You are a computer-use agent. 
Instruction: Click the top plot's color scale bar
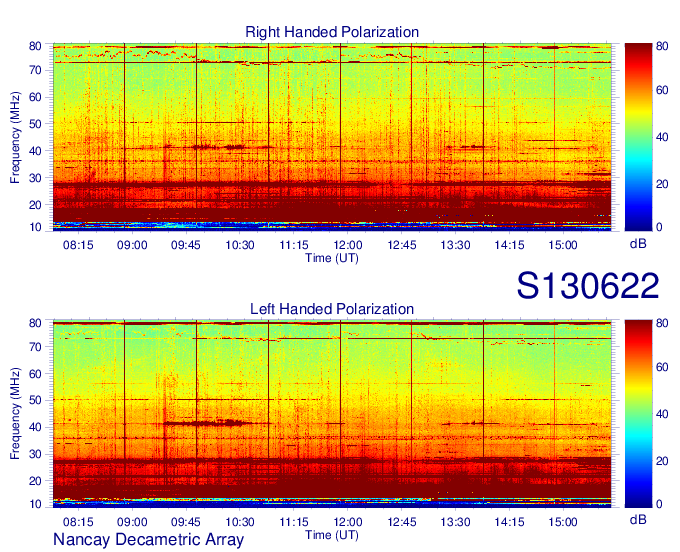638,137
